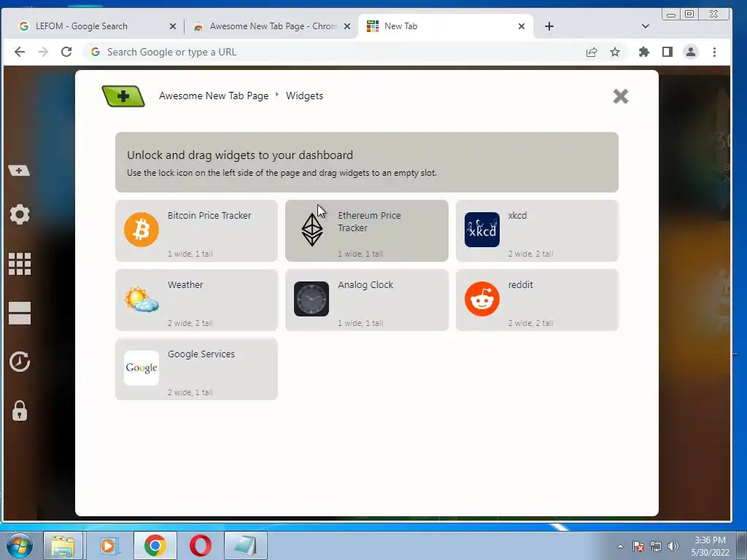Open the notepad taskbar icon
This screenshot has height=560, width=747.
pos(246,545)
